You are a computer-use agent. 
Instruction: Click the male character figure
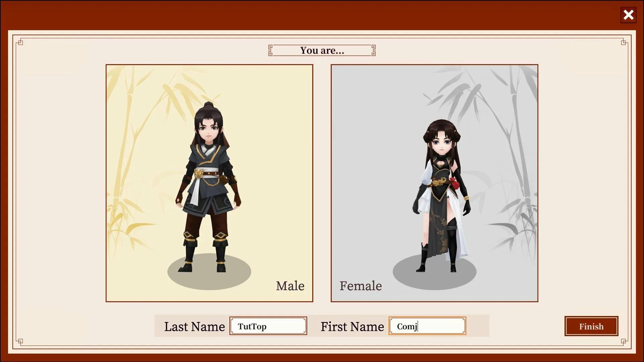[209, 187]
